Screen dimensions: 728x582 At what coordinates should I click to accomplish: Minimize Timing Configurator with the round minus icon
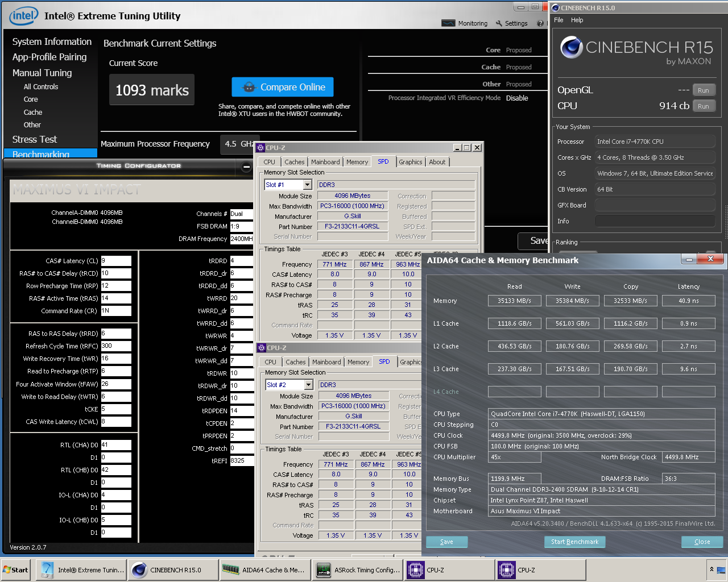tap(246, 167)
